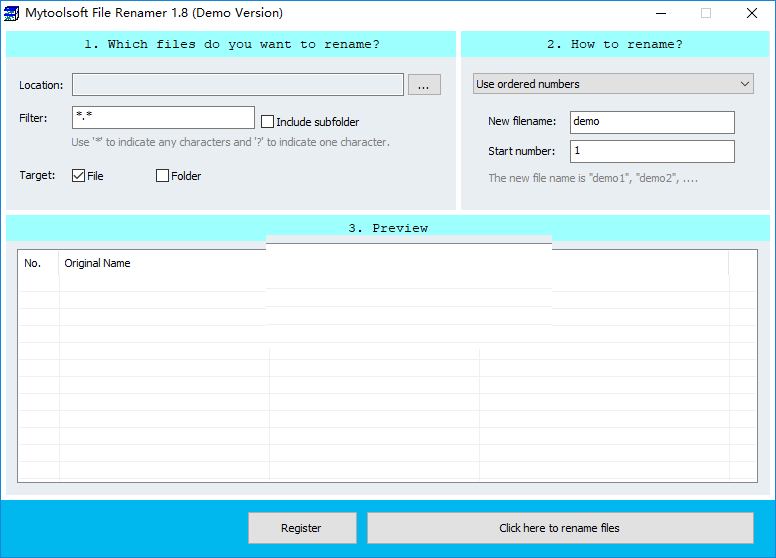The height and width of the screenshot is (558, 776).
Task: Click the '1. Which files do you want to rename?' heading
Action: 232,44
